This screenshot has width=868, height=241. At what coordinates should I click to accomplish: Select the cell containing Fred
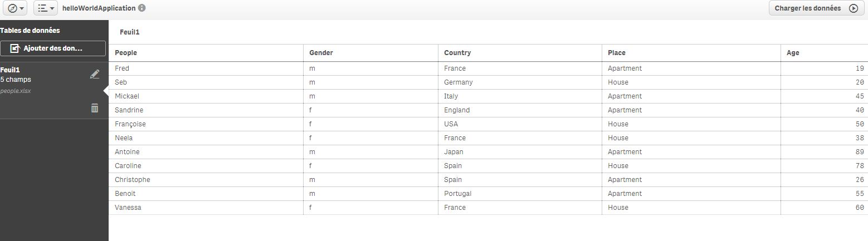[122, 68]
